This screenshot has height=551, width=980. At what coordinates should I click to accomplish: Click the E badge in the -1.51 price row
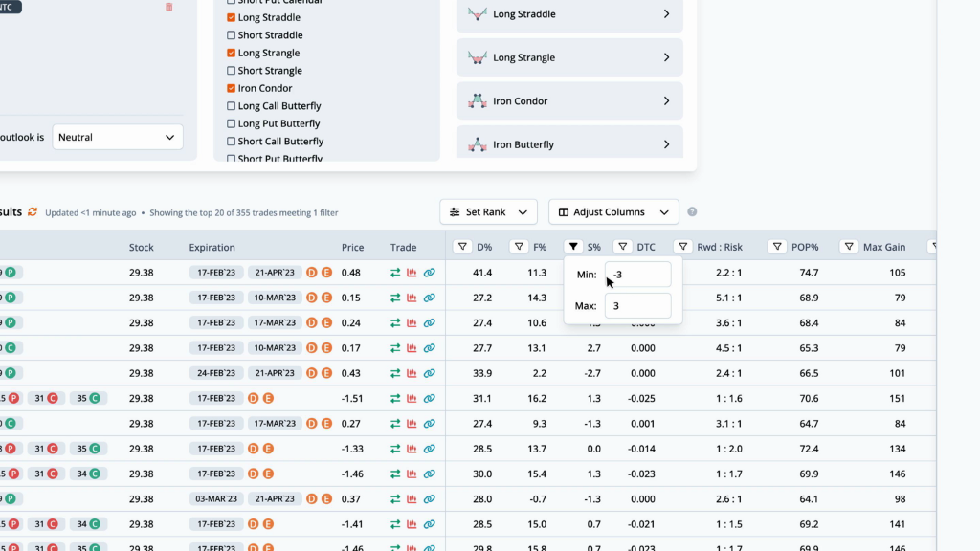point(268,398)
